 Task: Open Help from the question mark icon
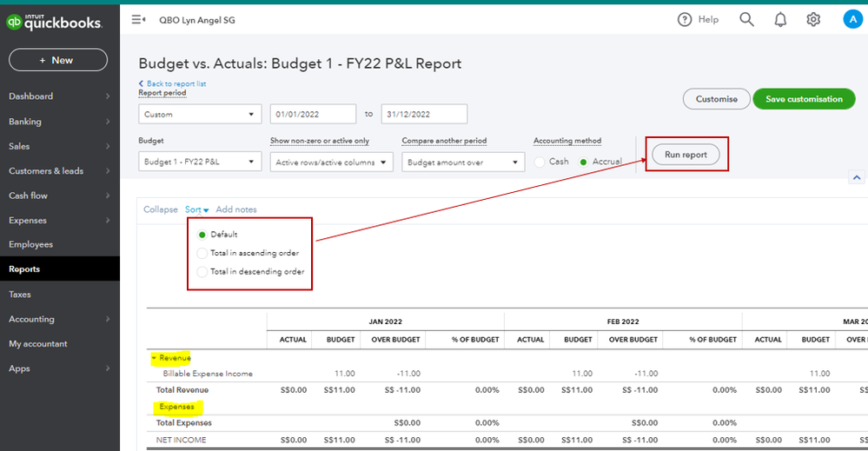(x=685, y=20)
